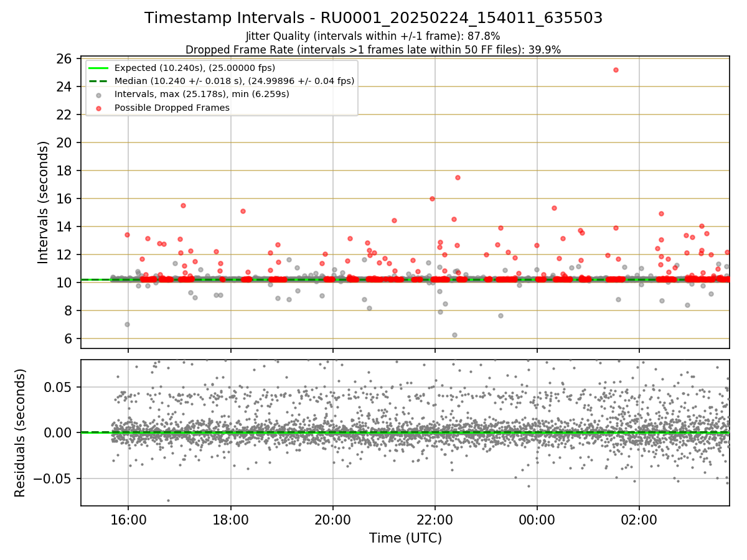Click the red point at 17.5 seconds after 22:00
This screenshot has width=747, height=560.
click(x=458, y=177)
